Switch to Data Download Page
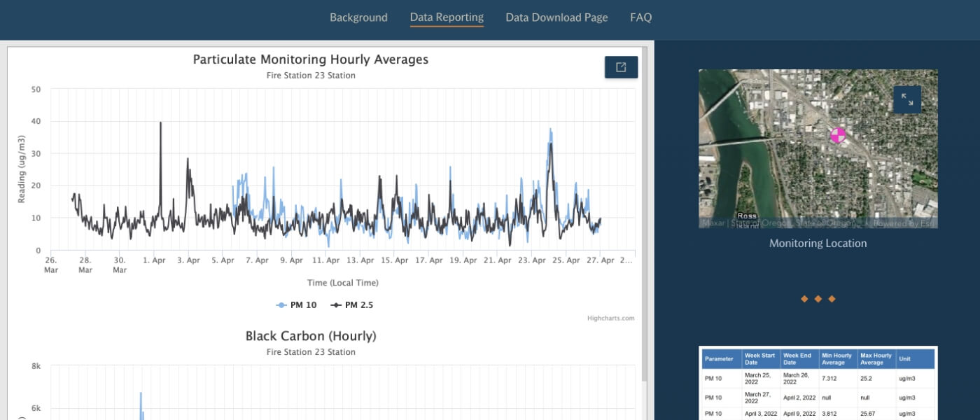Viewport: 980px width, 420px height. click(x=556, y=17)
